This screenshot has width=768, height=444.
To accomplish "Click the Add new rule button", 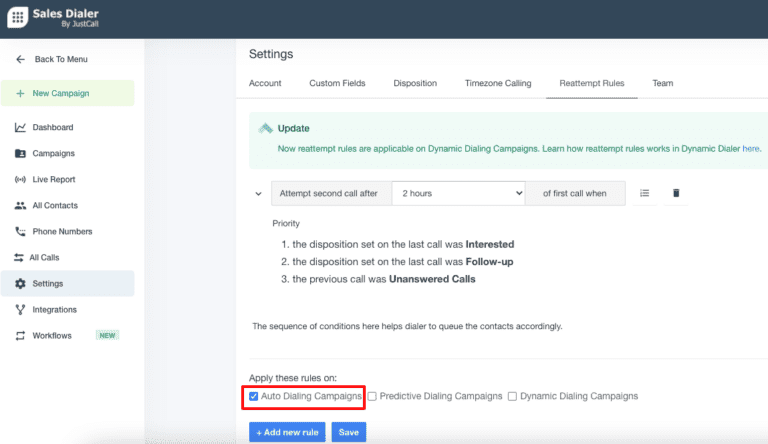I will (x=288, y=432).
